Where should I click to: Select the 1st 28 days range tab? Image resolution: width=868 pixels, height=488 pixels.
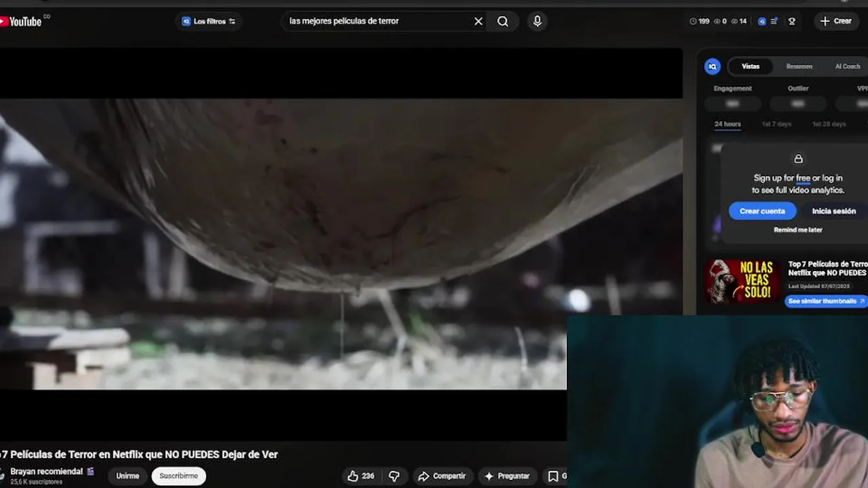click(829, 124)
